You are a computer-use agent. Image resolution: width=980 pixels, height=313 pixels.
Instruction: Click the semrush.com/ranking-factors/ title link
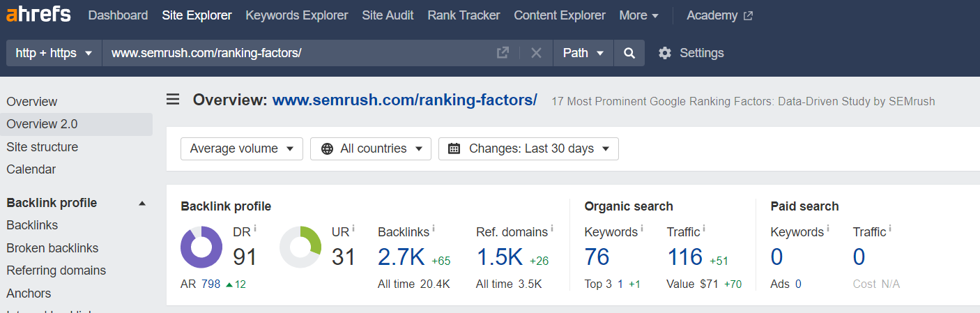point(404,100)
